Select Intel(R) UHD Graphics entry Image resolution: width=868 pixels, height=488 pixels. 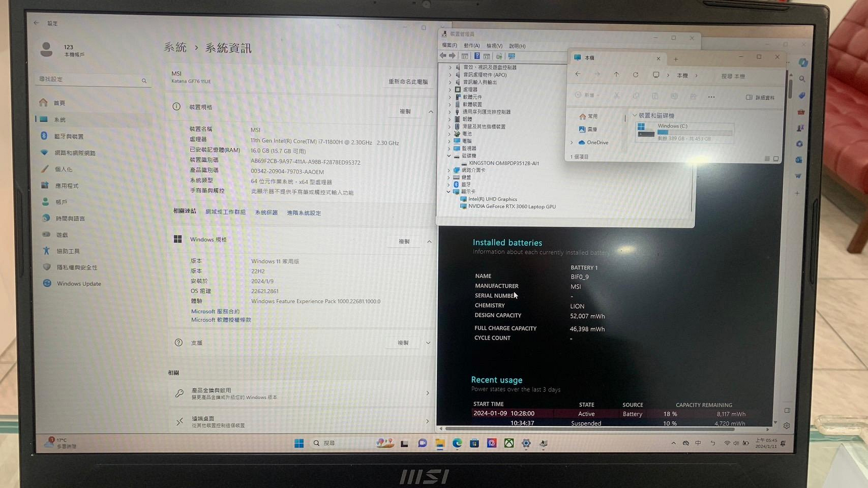pyautogui.click(x=492, y=199)
